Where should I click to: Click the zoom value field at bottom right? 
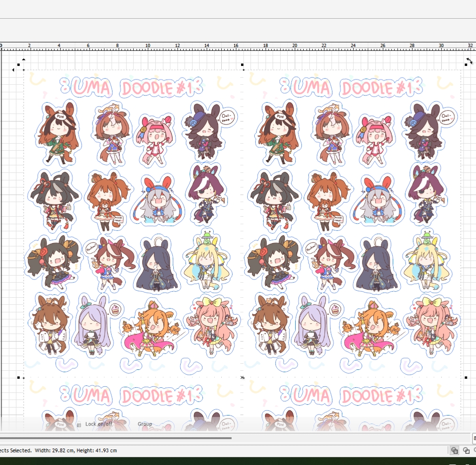pos(474,438)
